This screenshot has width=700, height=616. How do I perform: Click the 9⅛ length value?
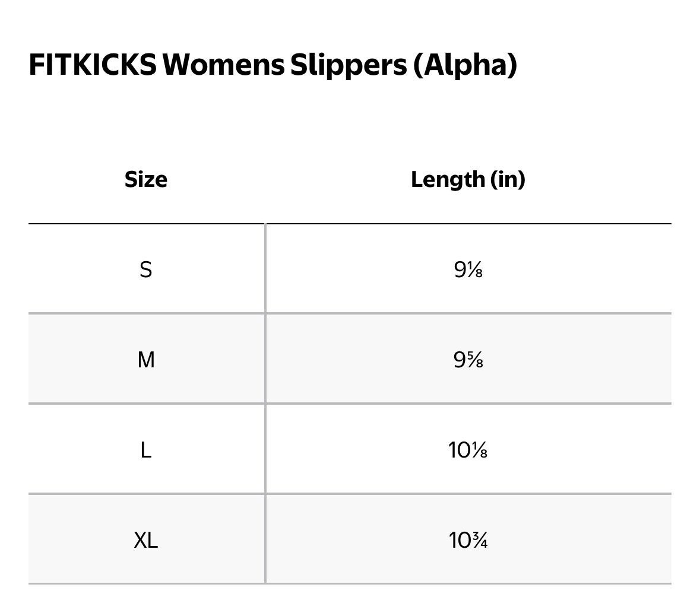(x=468, y=270)
